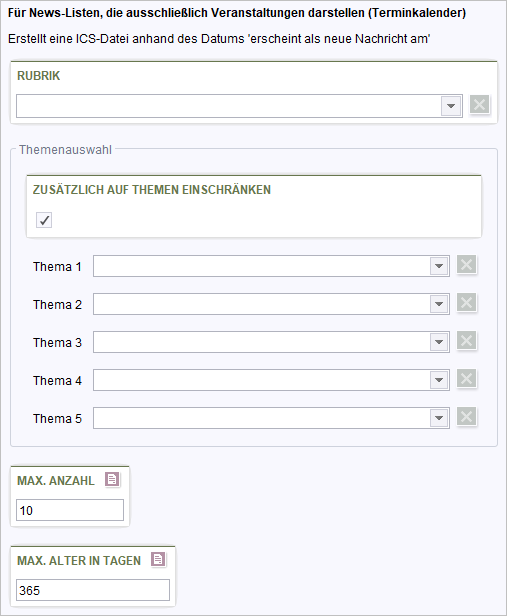Image resolution: width=507 pixels, height=616 pixels.
Task: Click the document icon next to Max. Anzahl
Action: (112, 479)
